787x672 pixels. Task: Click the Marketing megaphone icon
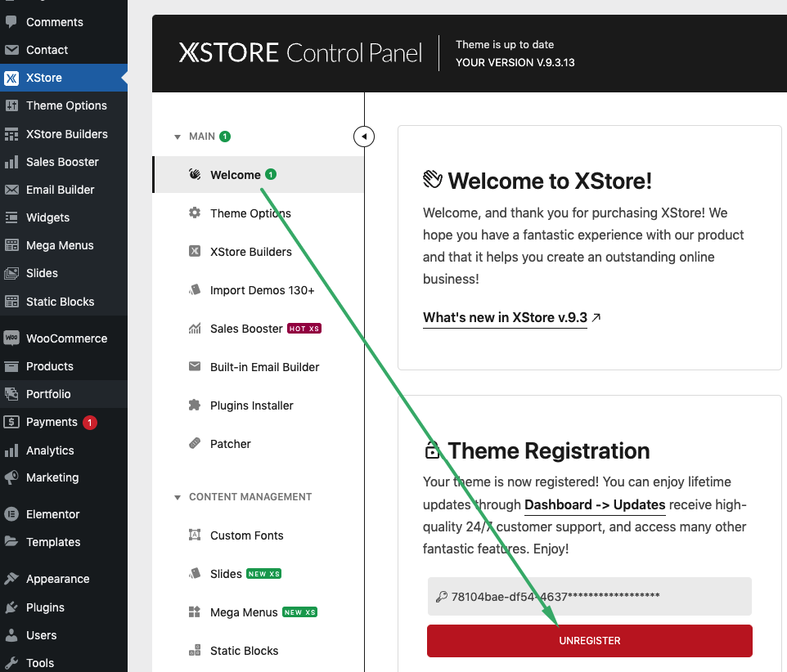[11, 477]
